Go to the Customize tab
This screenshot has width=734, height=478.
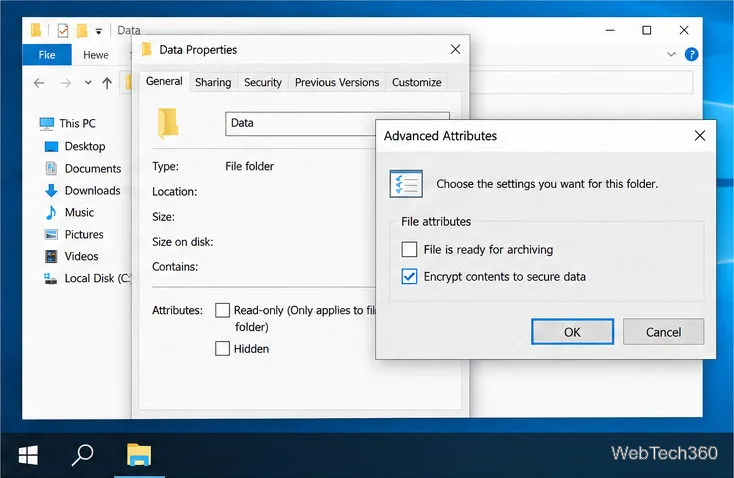(416, 82)
